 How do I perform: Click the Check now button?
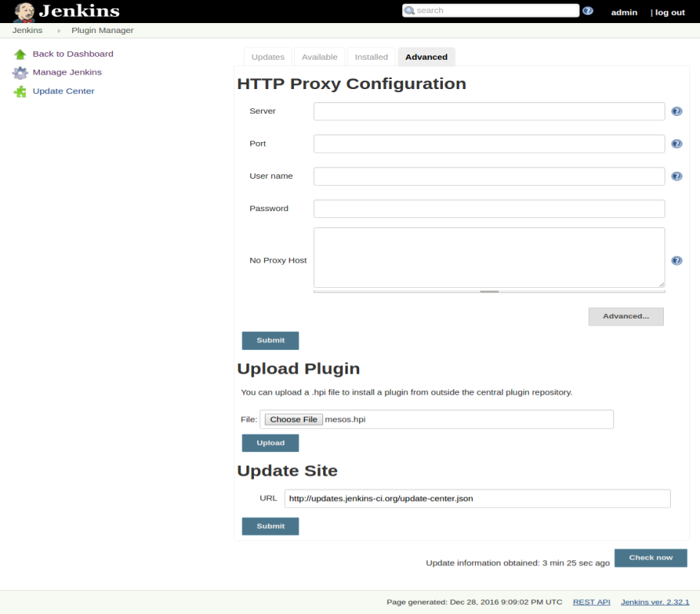coord(651,558)
